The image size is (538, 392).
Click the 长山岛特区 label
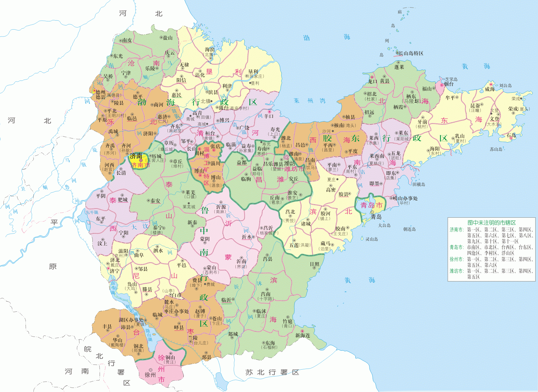pyautogui.click(x=411, y=53)
